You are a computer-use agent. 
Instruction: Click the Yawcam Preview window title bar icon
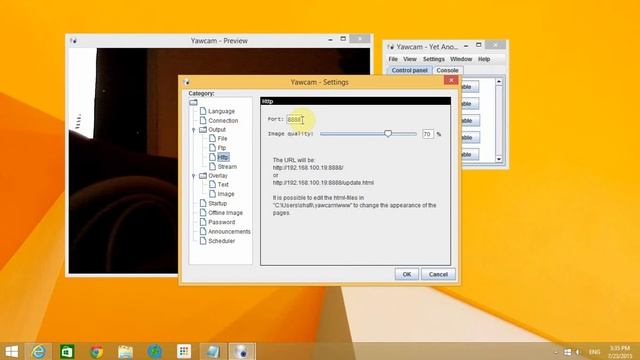(x=73, y=41)
